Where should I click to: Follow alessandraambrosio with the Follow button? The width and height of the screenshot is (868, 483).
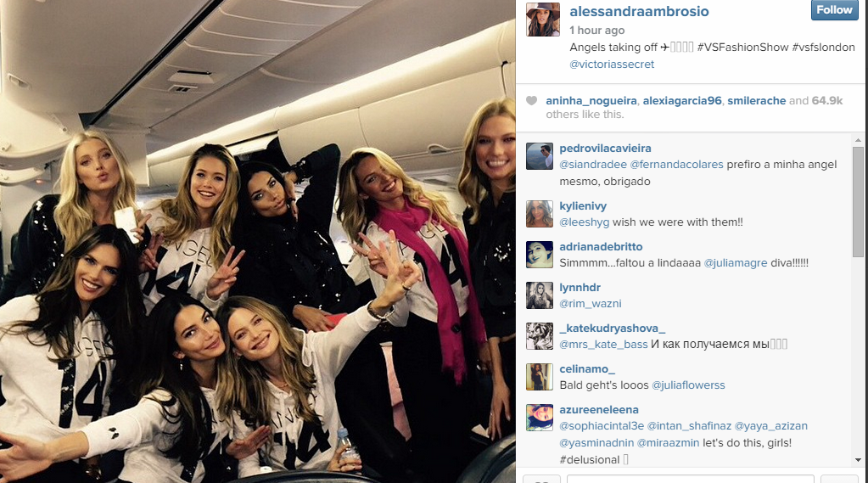[834, 10]
